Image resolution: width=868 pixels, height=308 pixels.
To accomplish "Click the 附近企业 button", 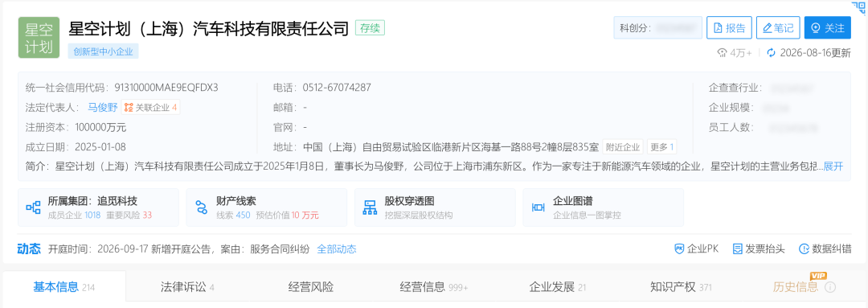I will [x=624, y=147].
